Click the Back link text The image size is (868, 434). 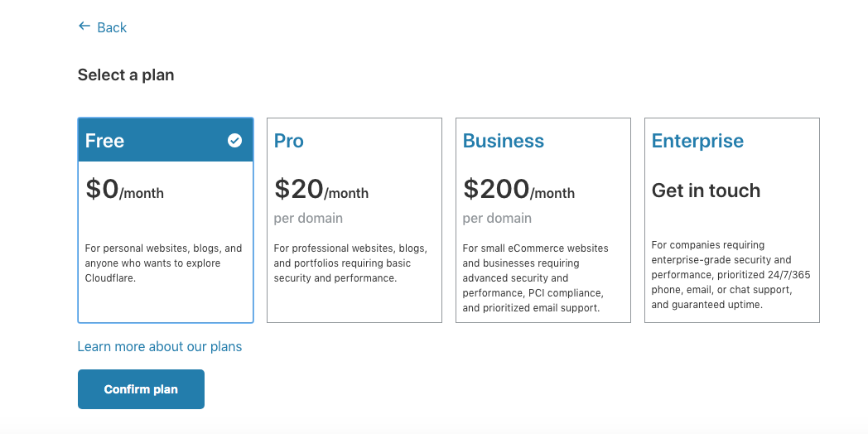click(112, 27)
